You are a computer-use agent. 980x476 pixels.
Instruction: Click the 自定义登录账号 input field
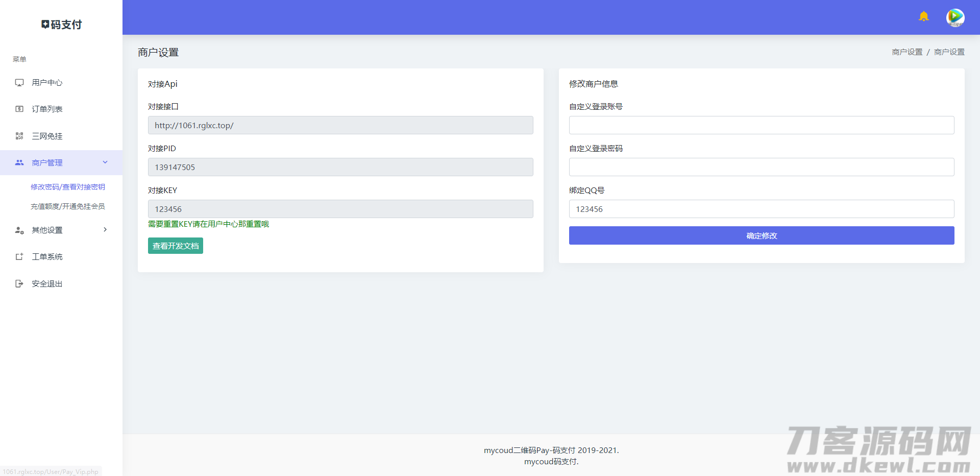(761, 125)
